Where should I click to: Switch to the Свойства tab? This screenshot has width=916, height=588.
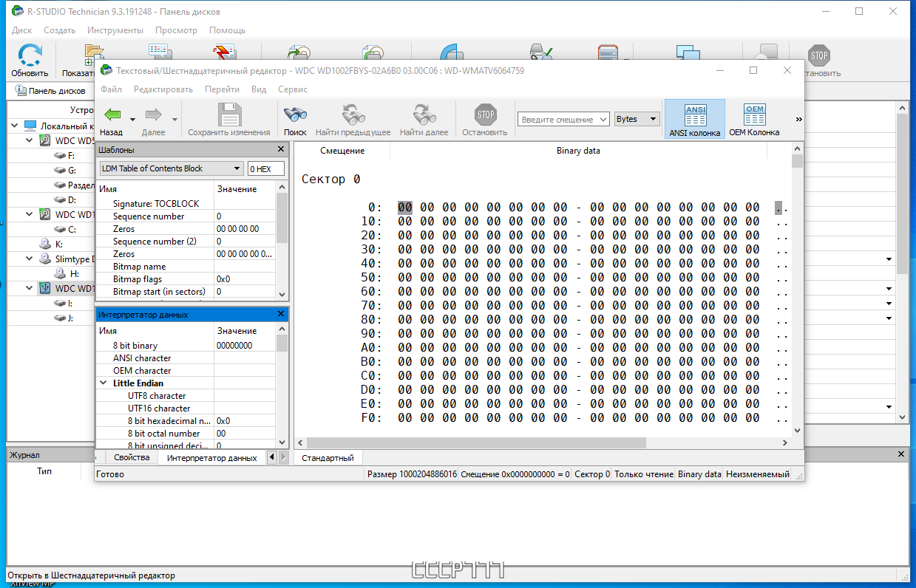tap(132, 457)
